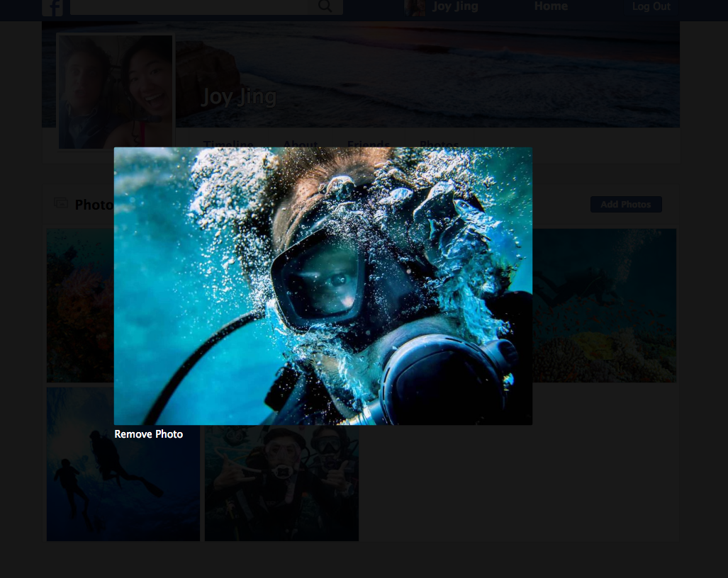Click the enlarged scuba diver photo

coord(323,285)
